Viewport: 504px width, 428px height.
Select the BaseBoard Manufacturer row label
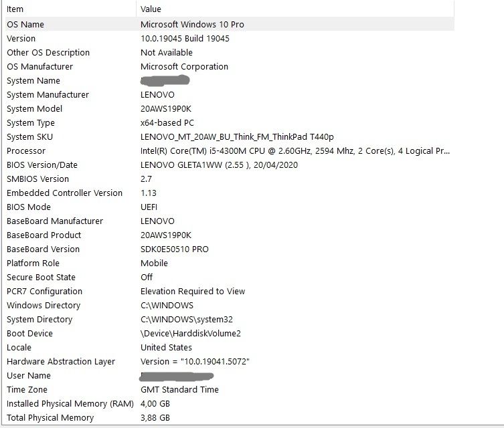click(55, 221)
